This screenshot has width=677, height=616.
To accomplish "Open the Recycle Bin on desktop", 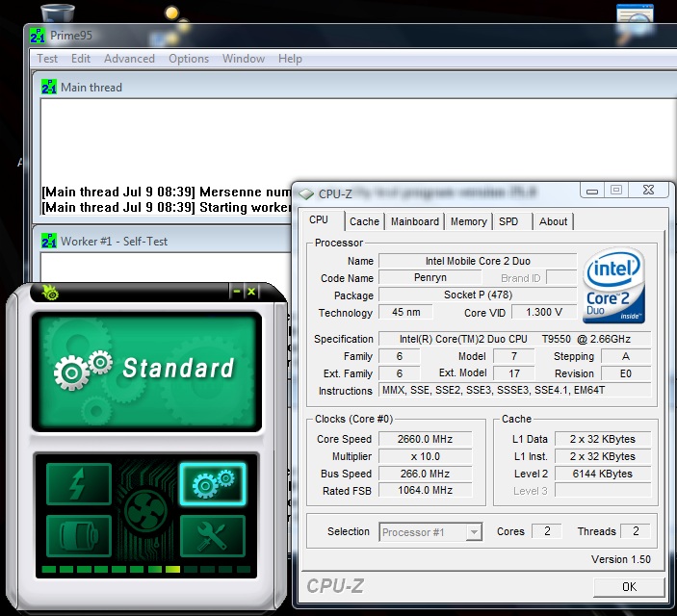I will point(60,13).
